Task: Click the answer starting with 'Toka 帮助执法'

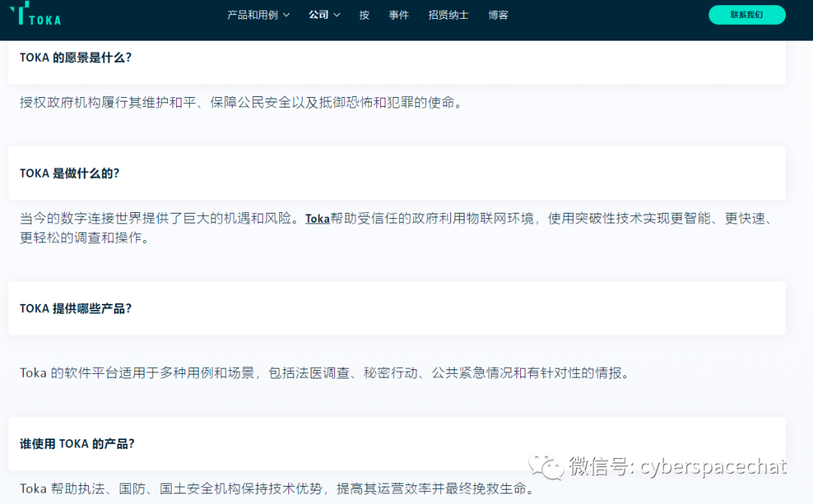Action: point(277,488)
